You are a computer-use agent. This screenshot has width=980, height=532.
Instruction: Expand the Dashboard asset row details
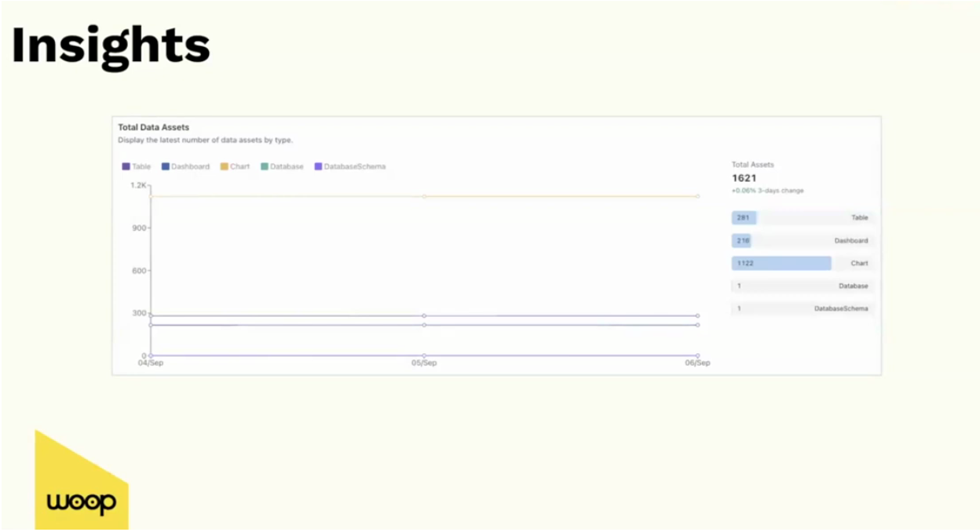point(801,240)
